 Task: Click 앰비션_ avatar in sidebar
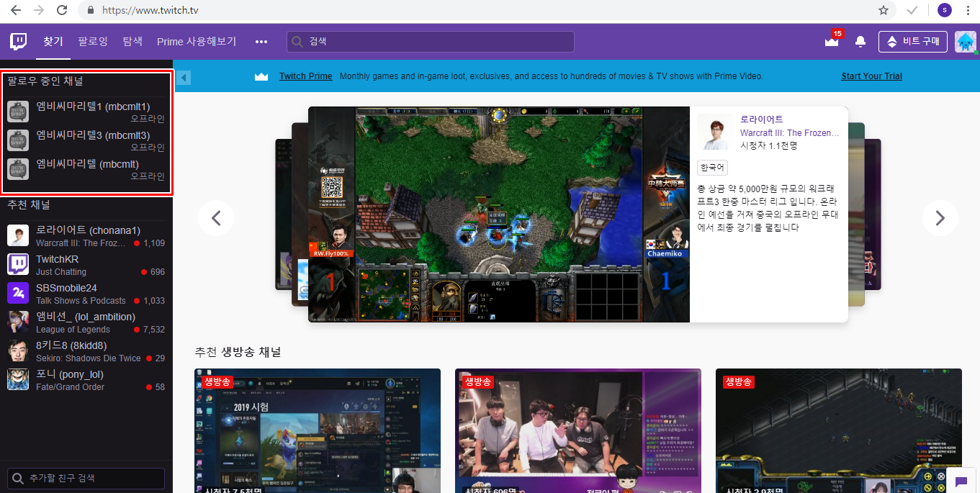click(18, 322)
